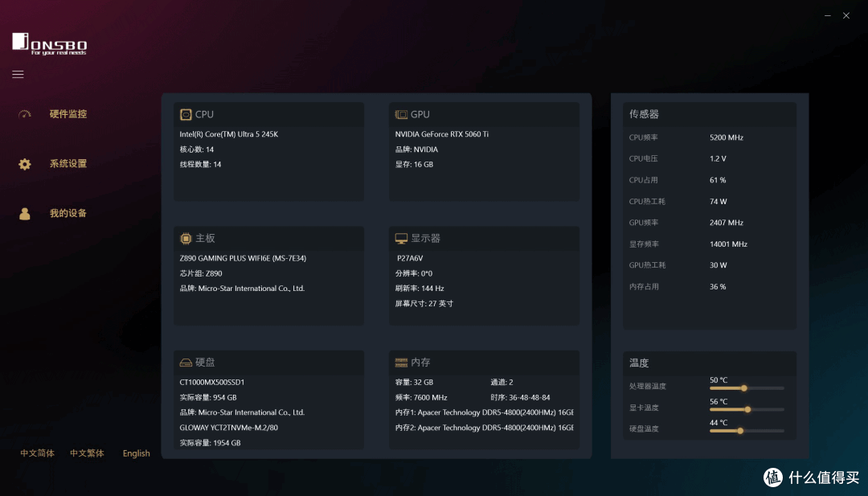Viewport: 868px width, 496px height.
Task: Click the P27A6V monitor model text
Action: pyautogui.click(x=410, y=259)
